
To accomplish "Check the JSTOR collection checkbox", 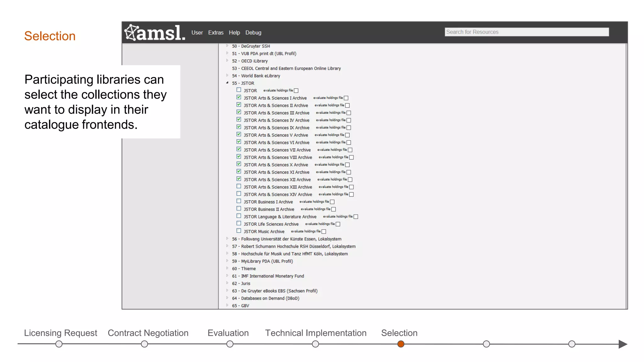I will 239,90.
